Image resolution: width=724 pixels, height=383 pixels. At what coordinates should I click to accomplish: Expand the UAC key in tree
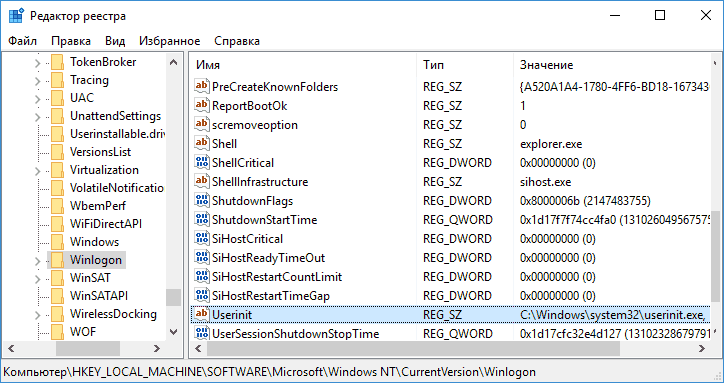[x=37, y=99]
